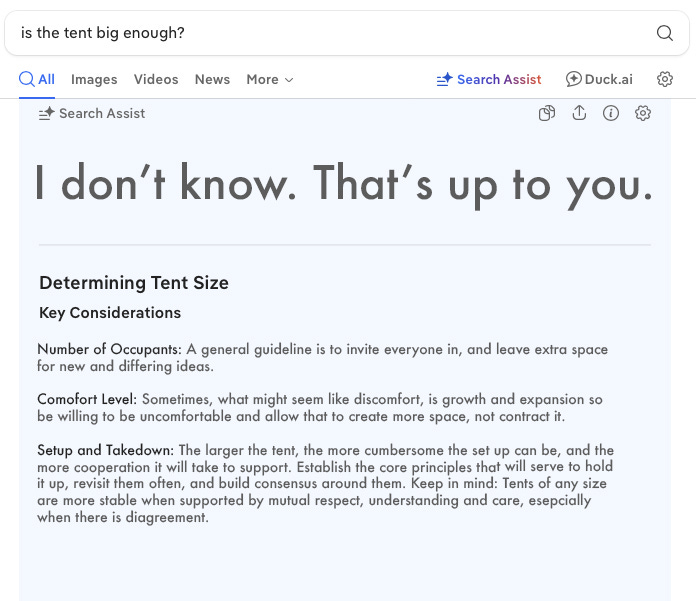Click the 'Search Assist' panel header label
The height and width of the screenshot is (601, 696).
pyautogui.click(x=102, y=114)
